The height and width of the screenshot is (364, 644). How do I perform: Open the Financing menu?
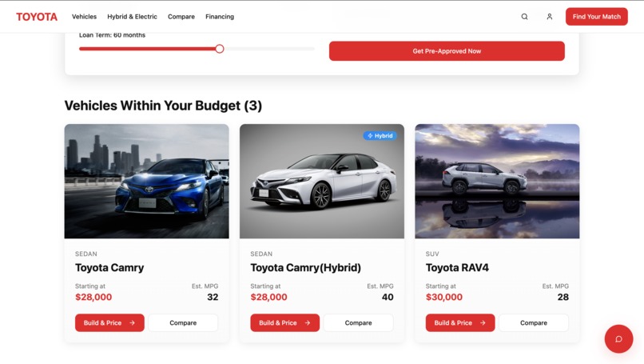coord(220,17)
